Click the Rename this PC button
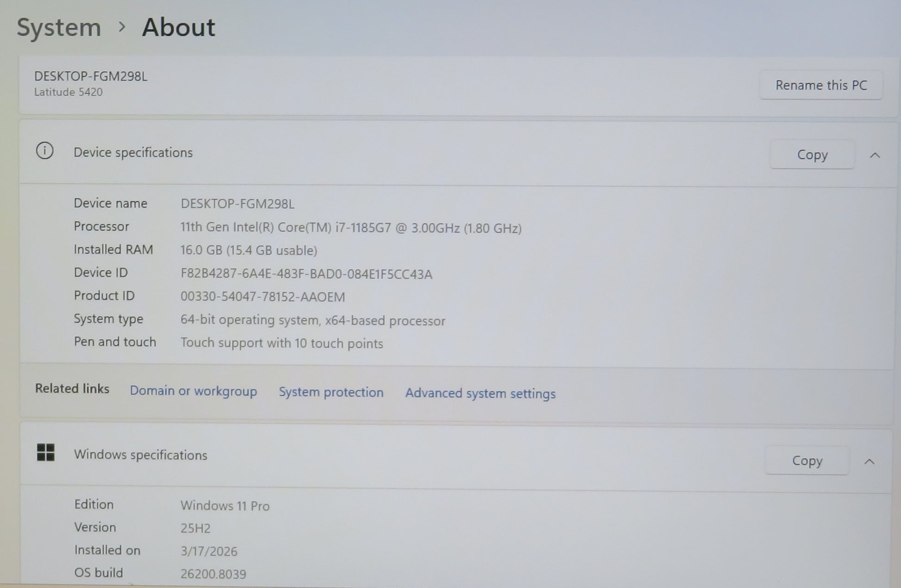The height and width of the screenshot is (588, 901). 820,85
